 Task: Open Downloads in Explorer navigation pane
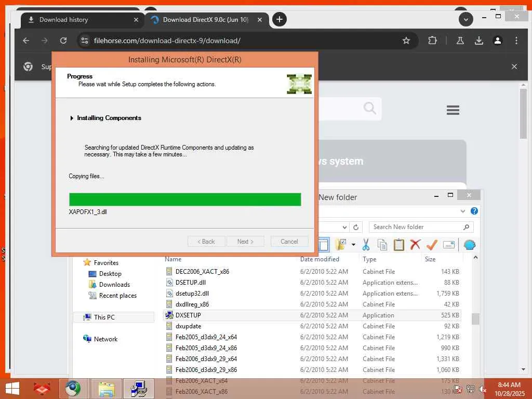(114, 284)
